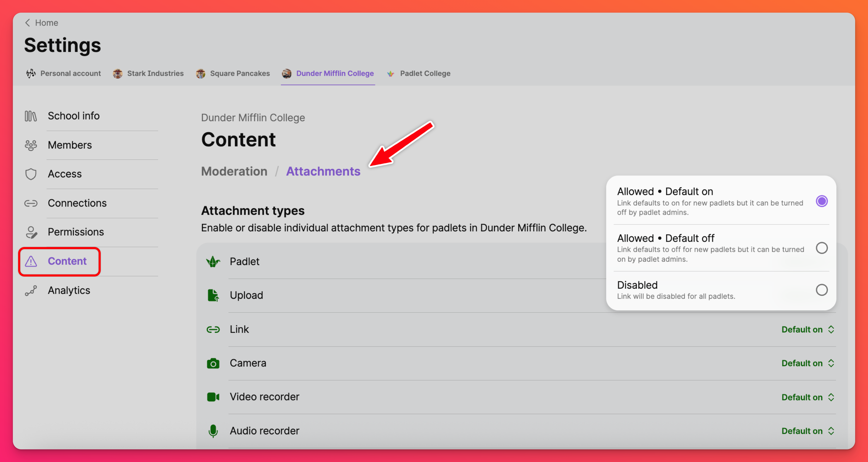Click the Connections chain-link sidebar icon

31,203
